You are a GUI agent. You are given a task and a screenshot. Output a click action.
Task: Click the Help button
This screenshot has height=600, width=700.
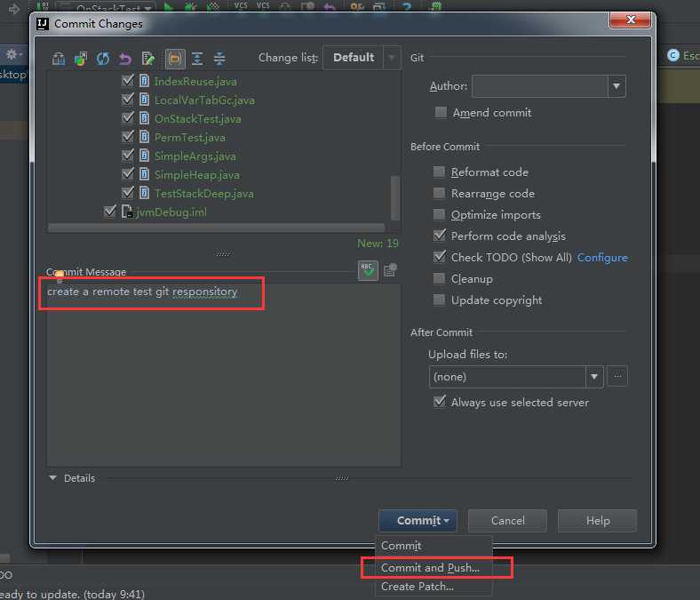click(x=597, y=521)
